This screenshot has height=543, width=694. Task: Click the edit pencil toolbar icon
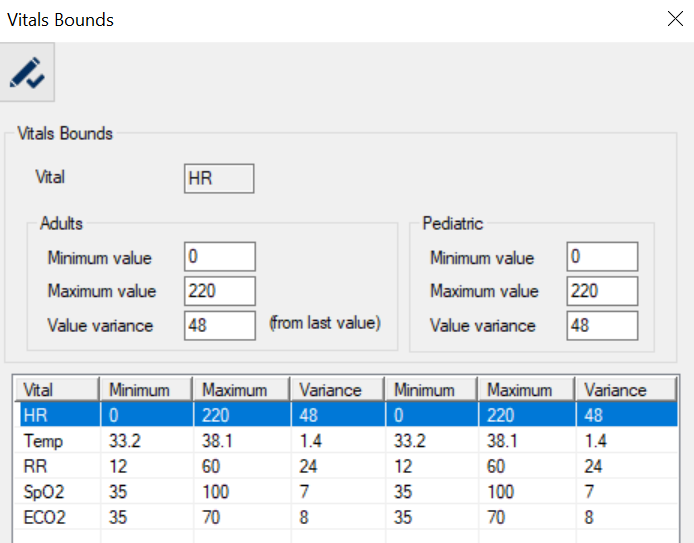pyautogui.click(x=28, y=72)
